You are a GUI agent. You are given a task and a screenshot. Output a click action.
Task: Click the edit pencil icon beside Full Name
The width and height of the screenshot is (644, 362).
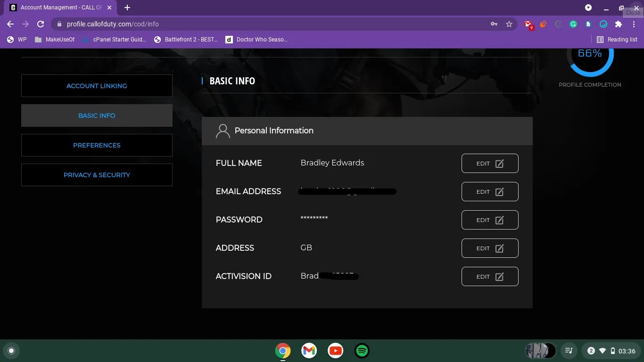(x=499, y=163)
